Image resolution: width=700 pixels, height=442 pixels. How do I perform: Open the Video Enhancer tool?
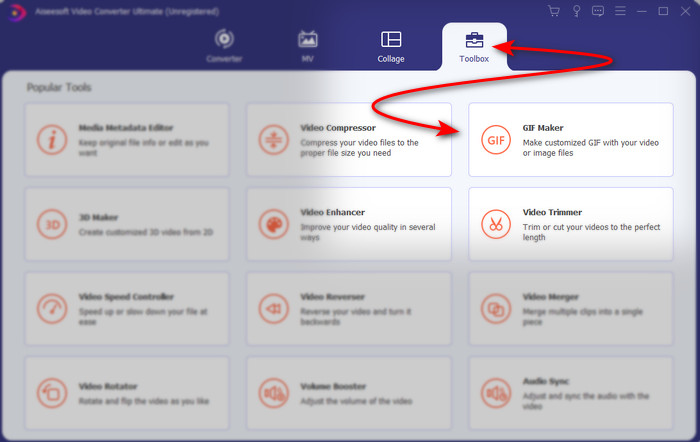pyautogui.click(x=348, y=224)
